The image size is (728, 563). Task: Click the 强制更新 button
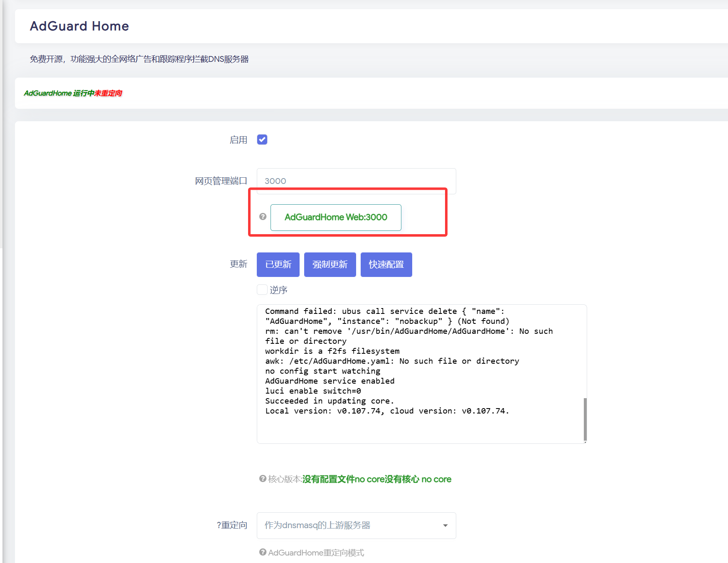coord(330,264)
